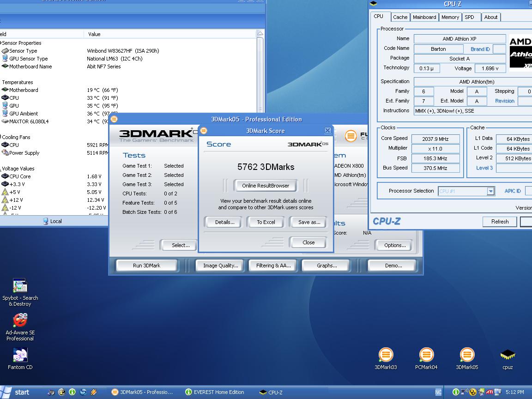This screenshot has width=532, height=399.
Task: Switch to EVEREST Home Edition taskbar item
Action: (215, 392)
